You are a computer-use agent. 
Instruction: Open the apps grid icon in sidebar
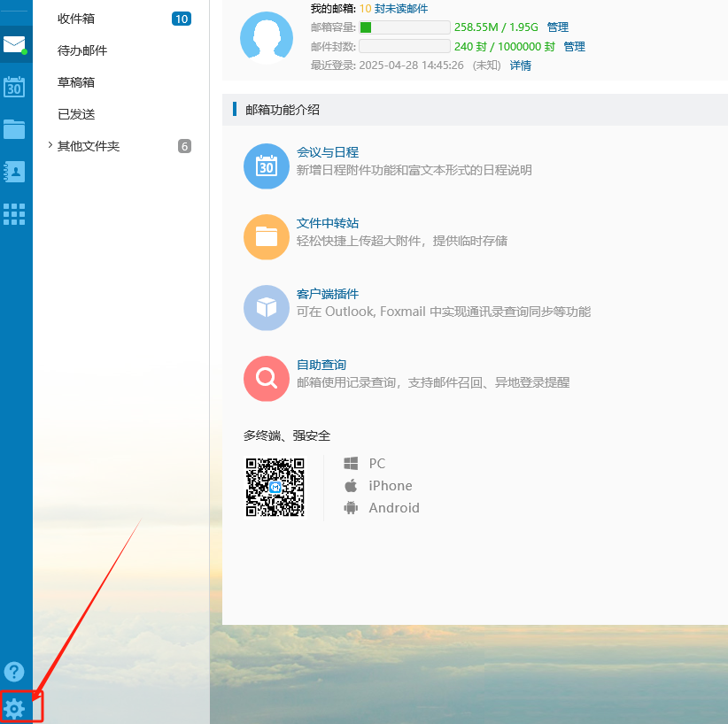[14, 213]
